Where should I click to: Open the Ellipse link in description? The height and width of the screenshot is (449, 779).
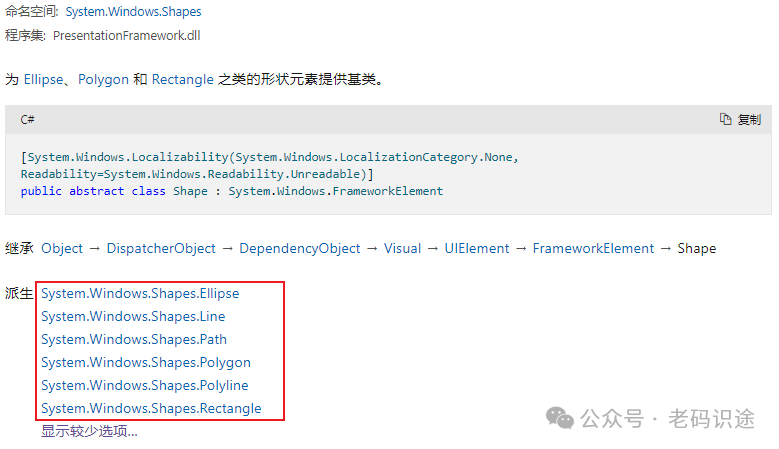click(44, 79)
